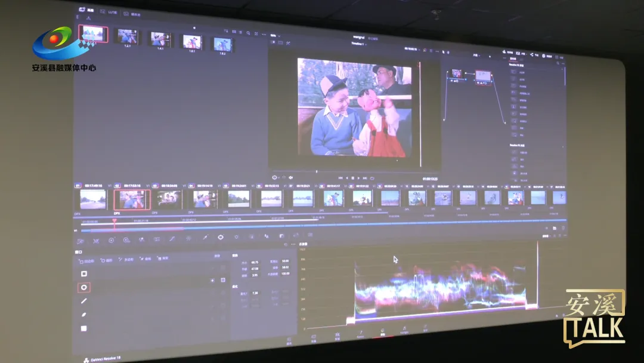Click the viewer timecode display dropdown
This screenshot has width=644, height=363.
point(411,48)
